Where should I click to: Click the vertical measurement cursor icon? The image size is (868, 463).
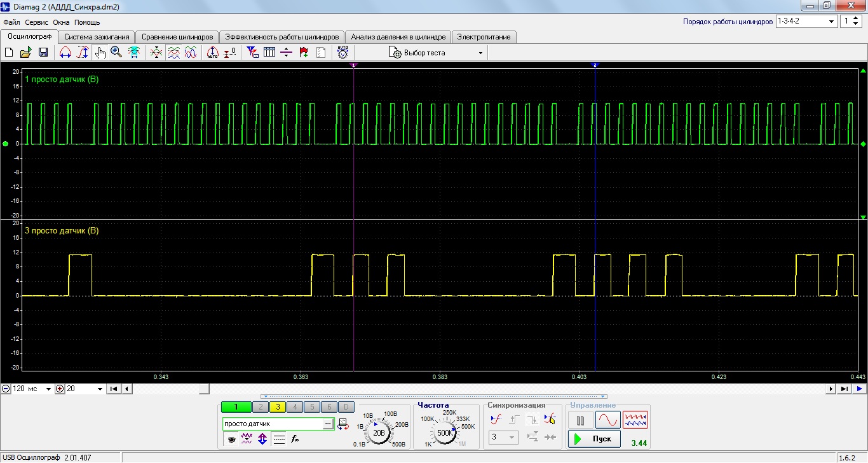click(83, 53)
